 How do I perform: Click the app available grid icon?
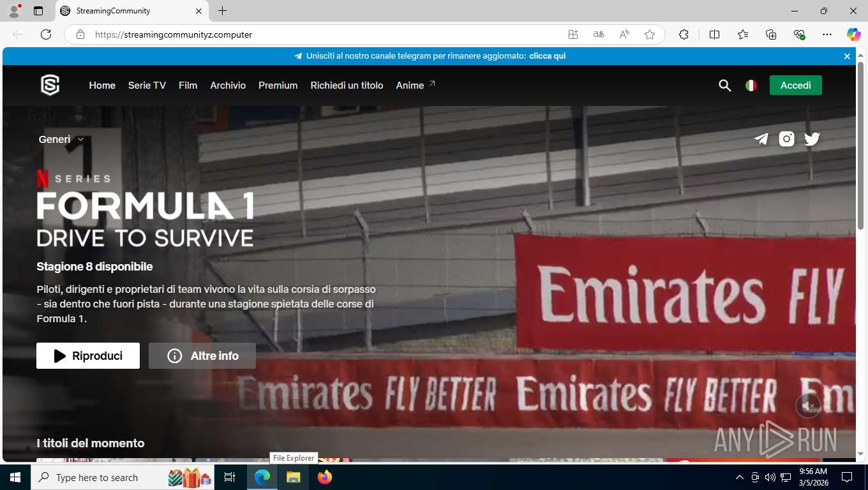[x=573, y=34]
